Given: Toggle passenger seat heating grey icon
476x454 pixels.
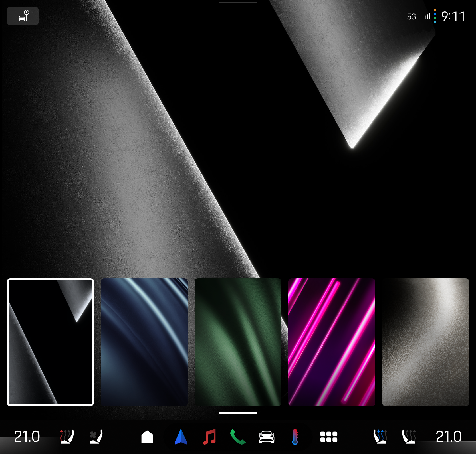Looking at the screenshot, I should 409,437.
